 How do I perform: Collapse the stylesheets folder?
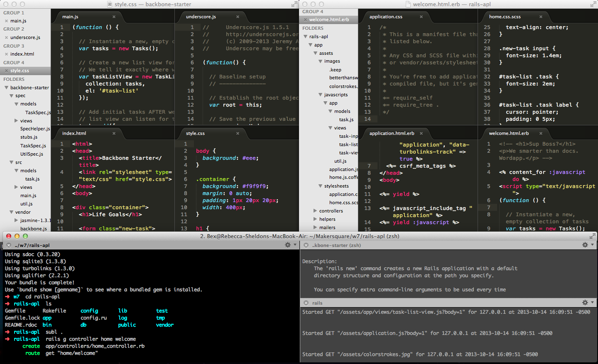pyautogui.click(x=320, y=186)
